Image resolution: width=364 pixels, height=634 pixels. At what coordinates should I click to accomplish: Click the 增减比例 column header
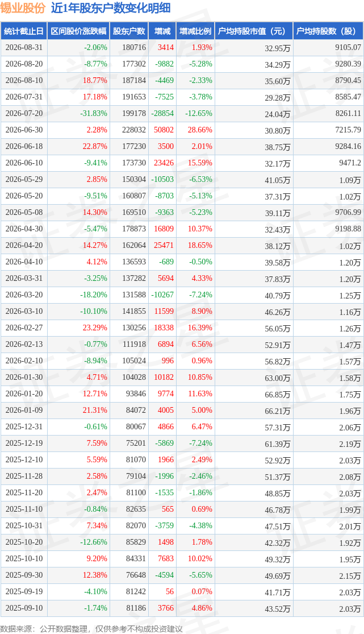[x=195, y=31]
